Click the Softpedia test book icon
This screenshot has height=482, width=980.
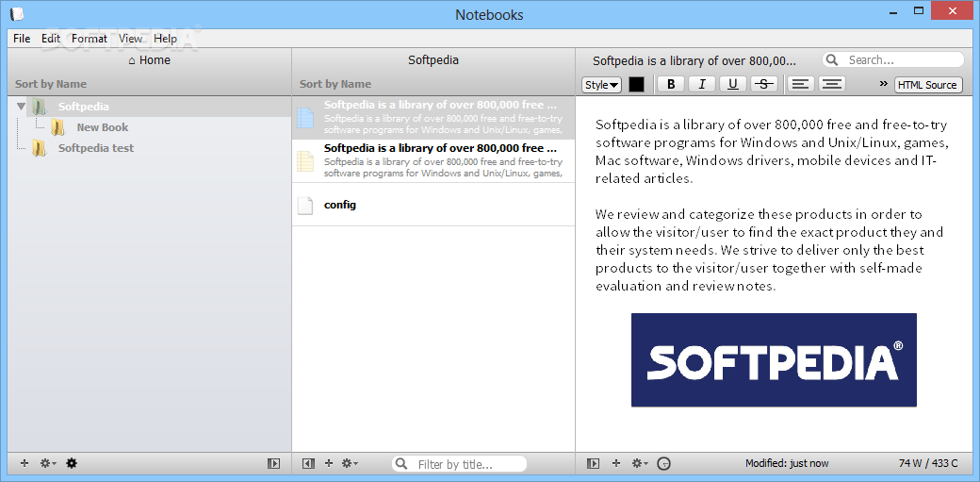(x=39, y=148)
